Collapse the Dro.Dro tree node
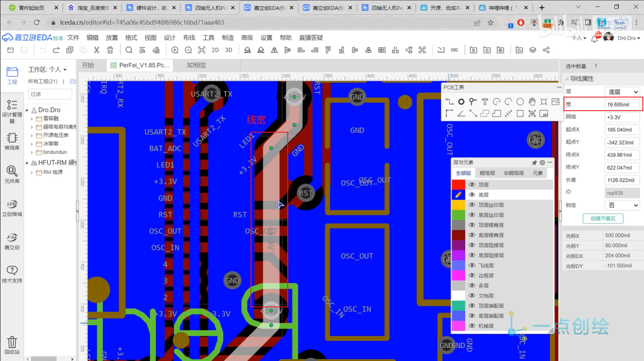Screen dimensions: 644x361 point(27,110)
